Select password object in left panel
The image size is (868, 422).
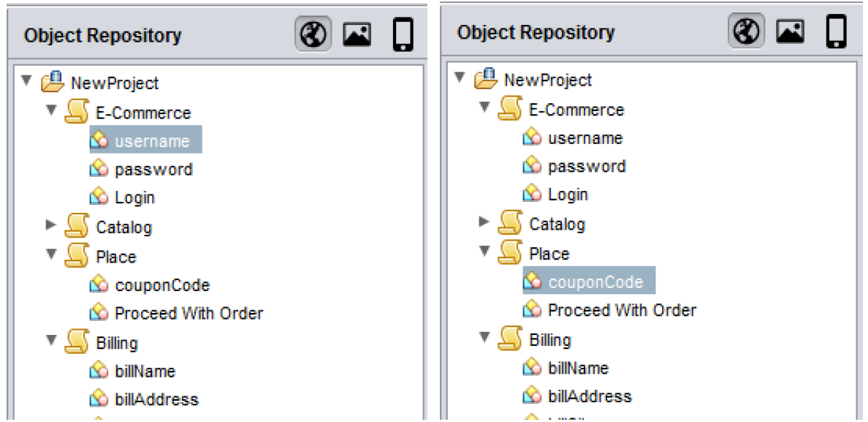point(153,170)
